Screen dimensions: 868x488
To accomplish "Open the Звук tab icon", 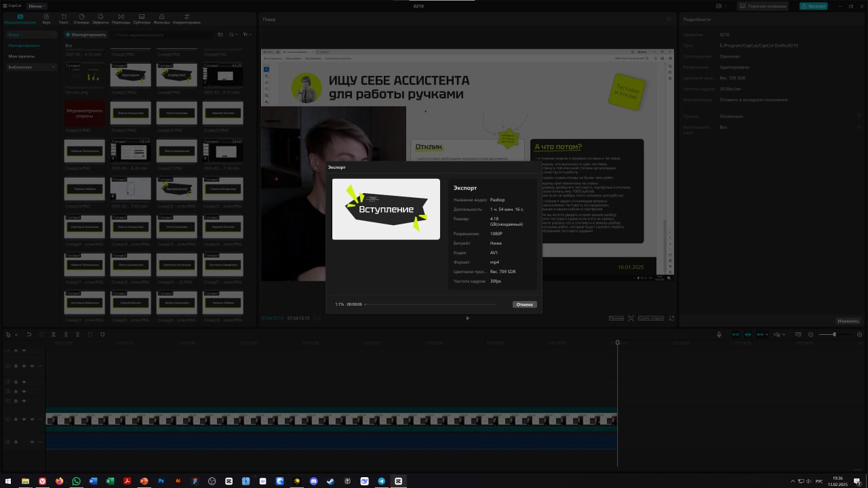I will pos(46,16).
